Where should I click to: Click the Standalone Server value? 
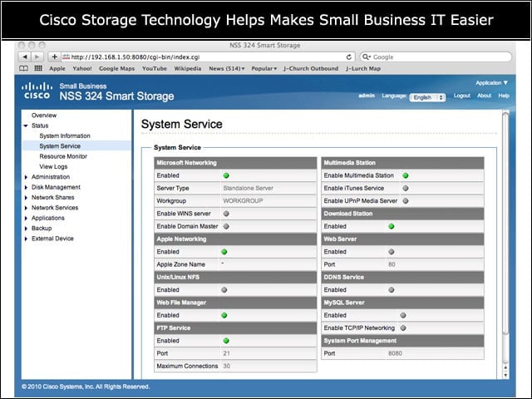(248, 188)
